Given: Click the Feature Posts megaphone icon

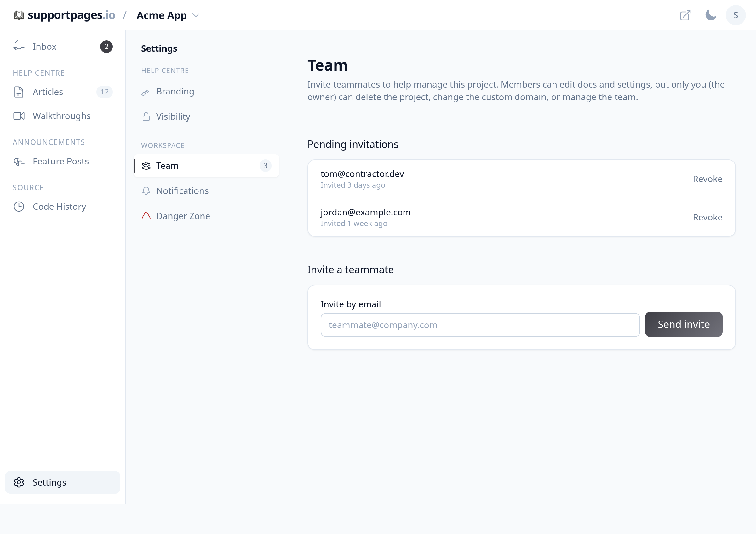Looking at the screenshot, I should click(x=19, y=161).
